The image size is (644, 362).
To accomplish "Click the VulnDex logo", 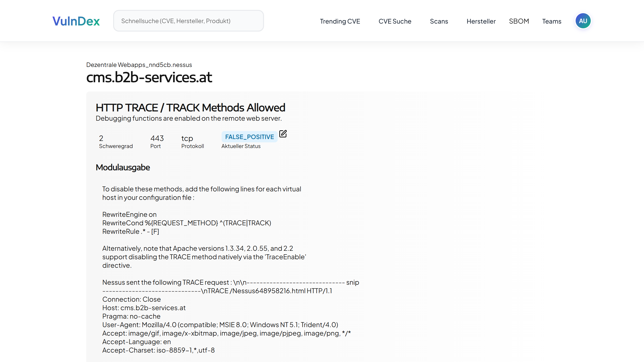I will (76, 21).
